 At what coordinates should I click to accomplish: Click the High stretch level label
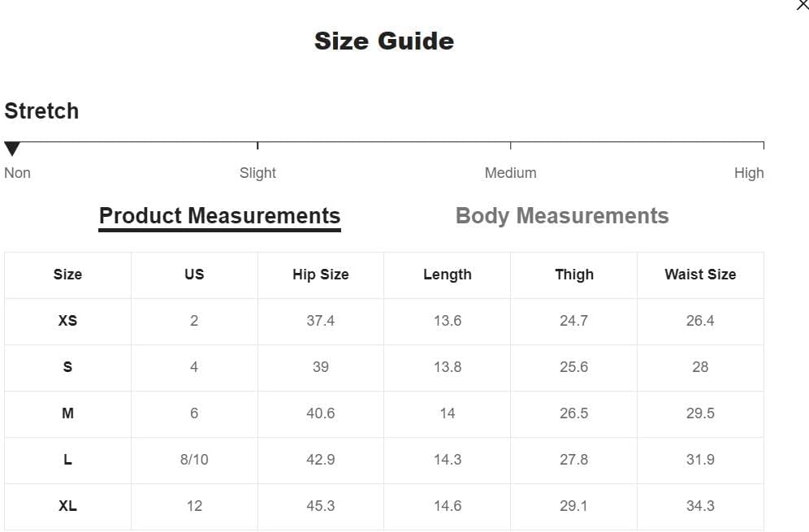[x=749, y=173]
